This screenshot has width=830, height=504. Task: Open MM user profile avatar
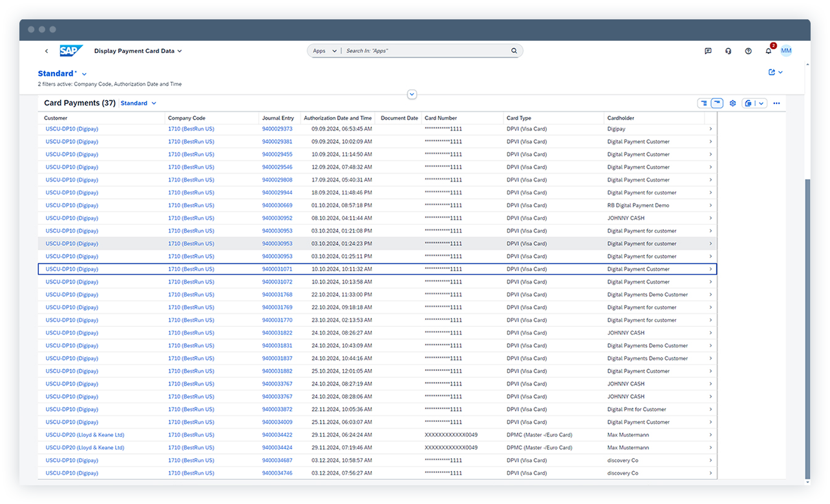(x=786, y=51)
